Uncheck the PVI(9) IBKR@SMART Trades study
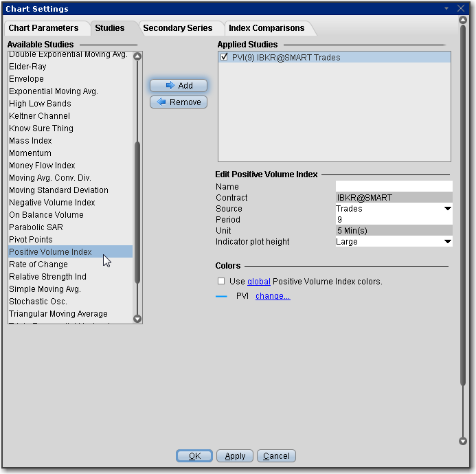 tap(225, 58)
